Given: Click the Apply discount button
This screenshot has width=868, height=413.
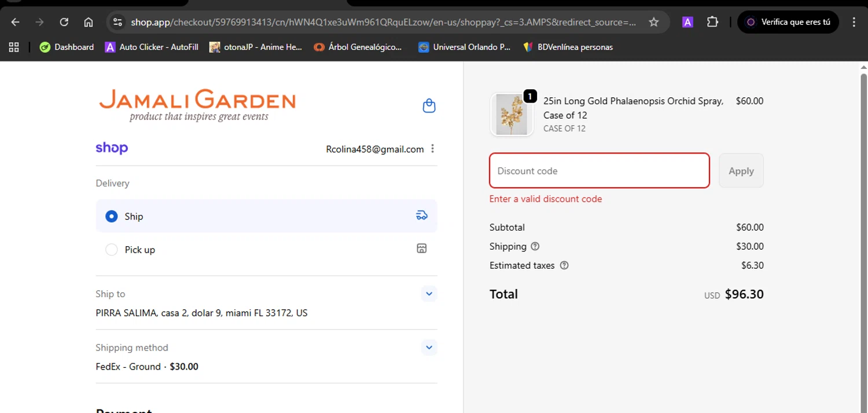Looking at the screenshot, I should coord(741,171).
